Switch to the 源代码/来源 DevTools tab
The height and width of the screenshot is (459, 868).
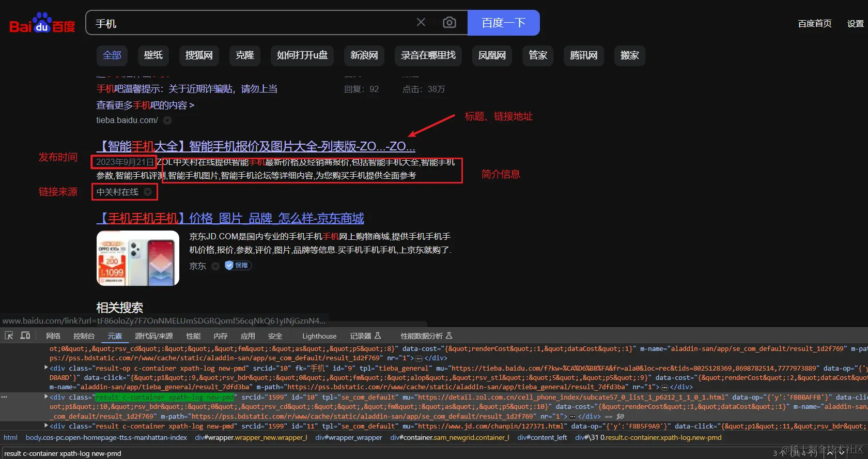[x=154, y=336]
